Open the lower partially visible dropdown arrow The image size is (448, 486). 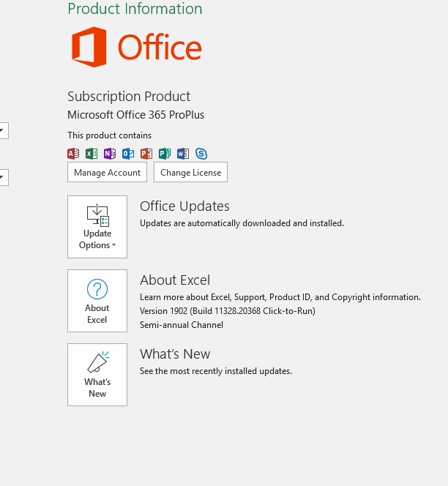[x=3, y=177]
